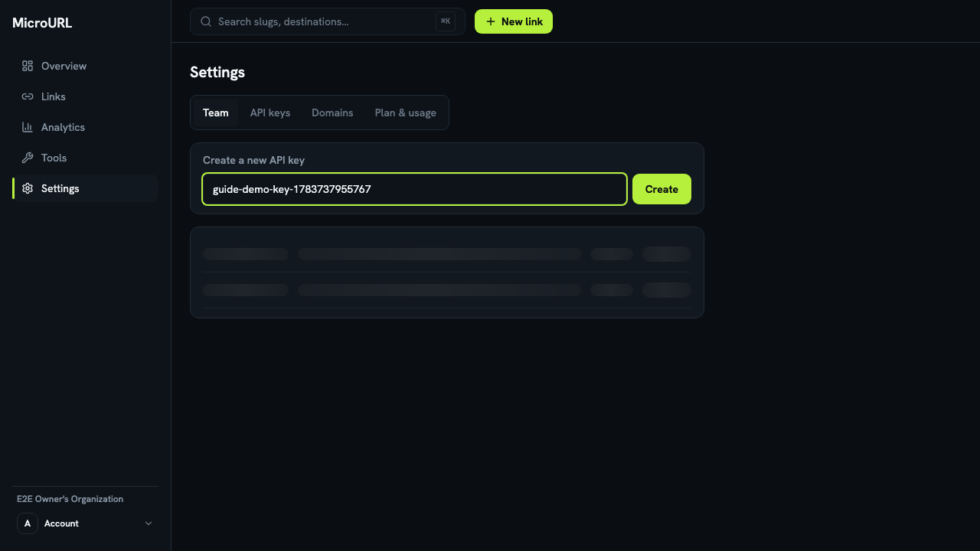The height and width of the screenshot is (551, 980).
Task: Click the Settings page heading
Action: [x=217, y=72]
